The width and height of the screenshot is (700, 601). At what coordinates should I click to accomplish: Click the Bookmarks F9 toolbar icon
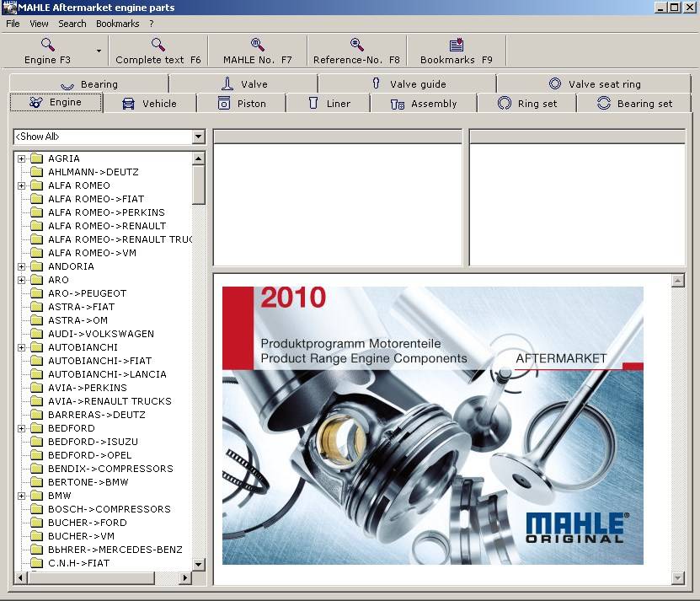tap(457, 44)
